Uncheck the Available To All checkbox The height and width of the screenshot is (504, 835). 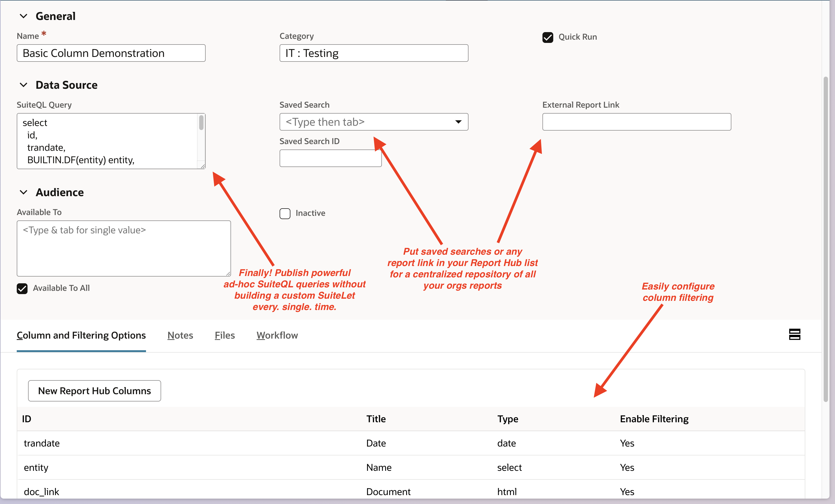tap(22, 288)
